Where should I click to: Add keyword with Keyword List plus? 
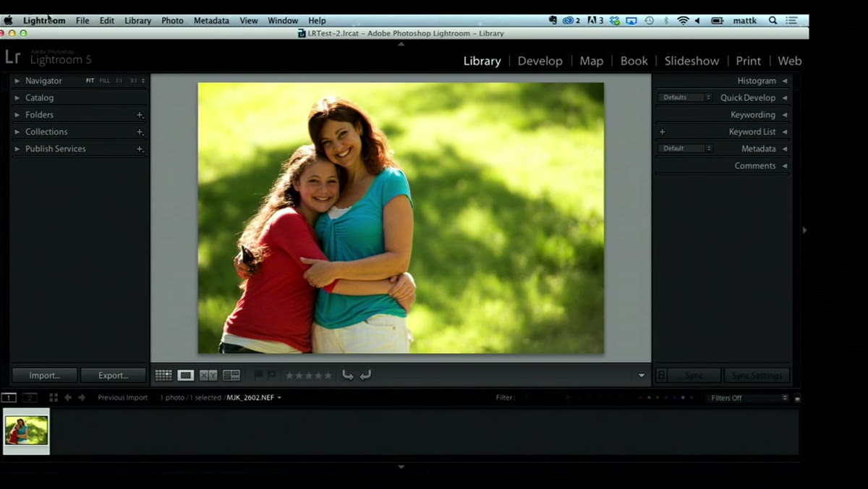(x=662, y=132)
